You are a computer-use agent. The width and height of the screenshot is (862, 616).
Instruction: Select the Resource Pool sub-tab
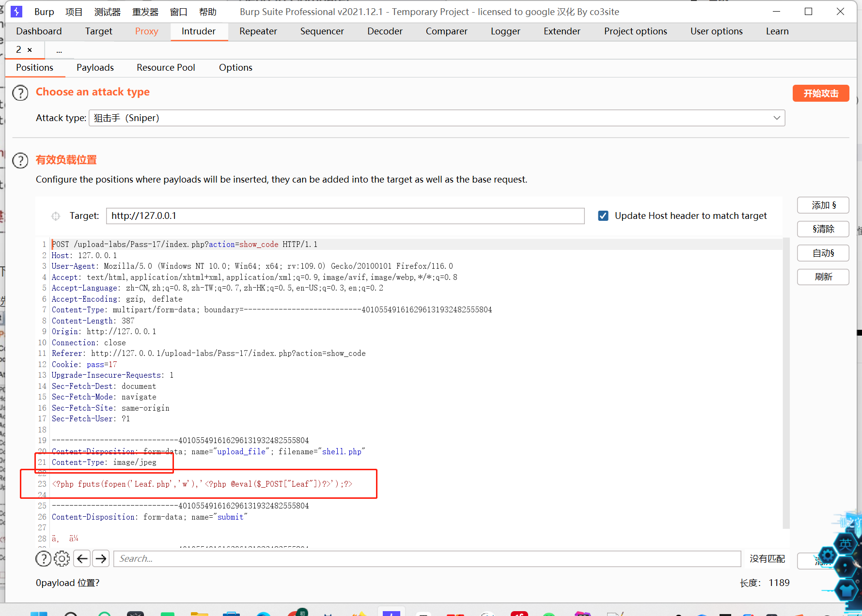[x=166, y=68]
